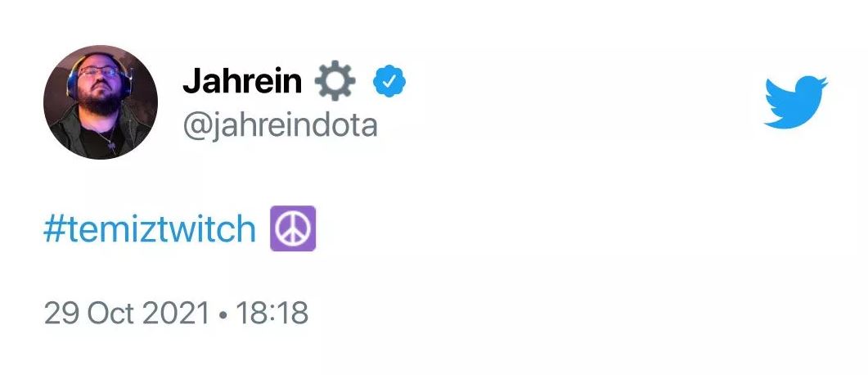Click the "#" symbol of the hashtag
The height and width of the screenshot is (375, 868).
(x=55, y=230)
